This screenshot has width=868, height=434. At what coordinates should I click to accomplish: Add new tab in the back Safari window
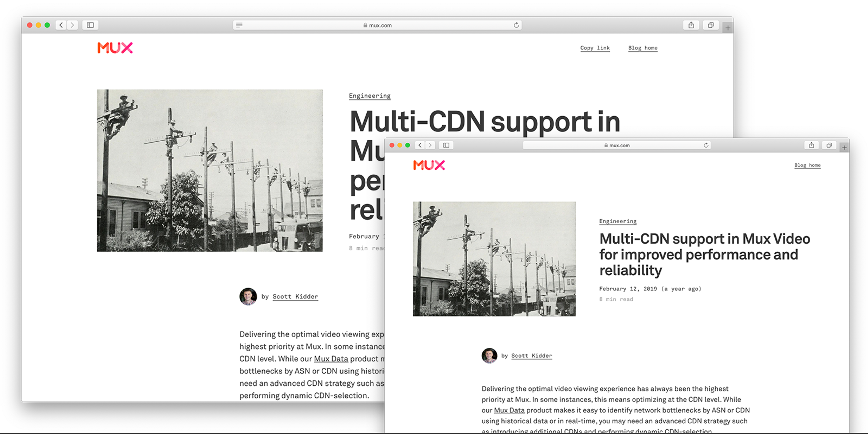[728, 28]
